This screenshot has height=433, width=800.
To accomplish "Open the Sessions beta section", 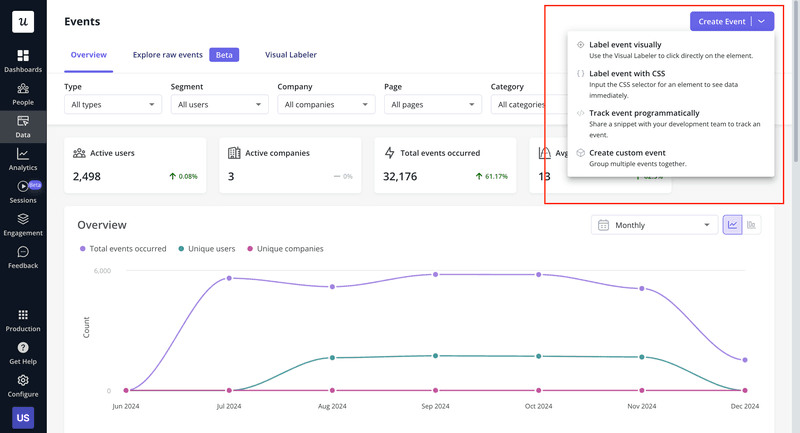I will point(22,192).
